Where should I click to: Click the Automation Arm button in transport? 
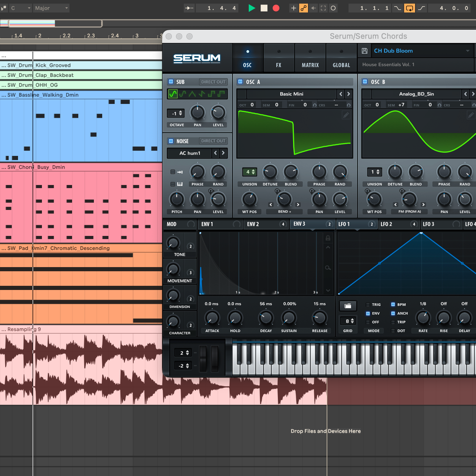pos(303,8)
